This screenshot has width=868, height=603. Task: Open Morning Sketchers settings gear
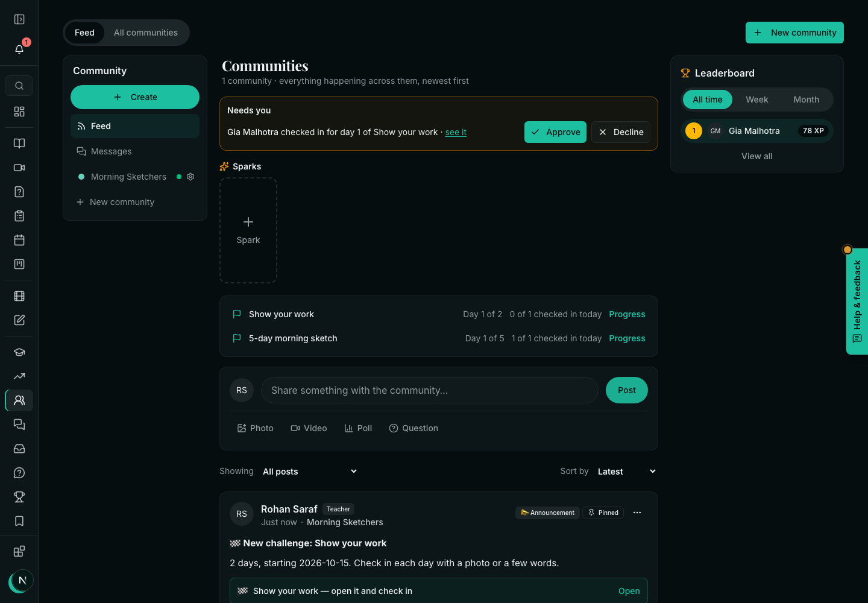tap(190, 177)
